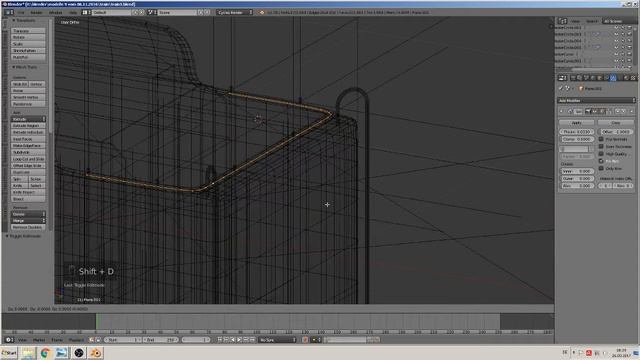
Task: Click the timeline Play animation button
Action: coord(239,340)
